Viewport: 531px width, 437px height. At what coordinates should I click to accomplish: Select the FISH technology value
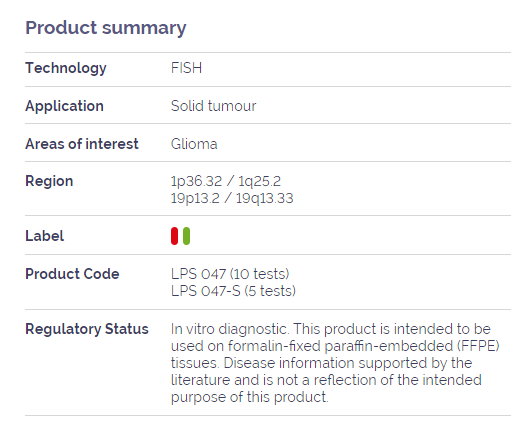(186, 68)
